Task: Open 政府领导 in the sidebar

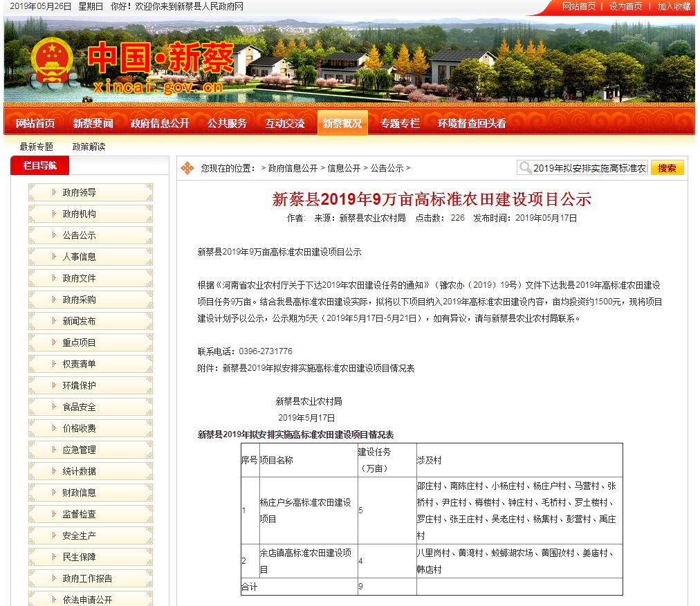Action: 91,192
